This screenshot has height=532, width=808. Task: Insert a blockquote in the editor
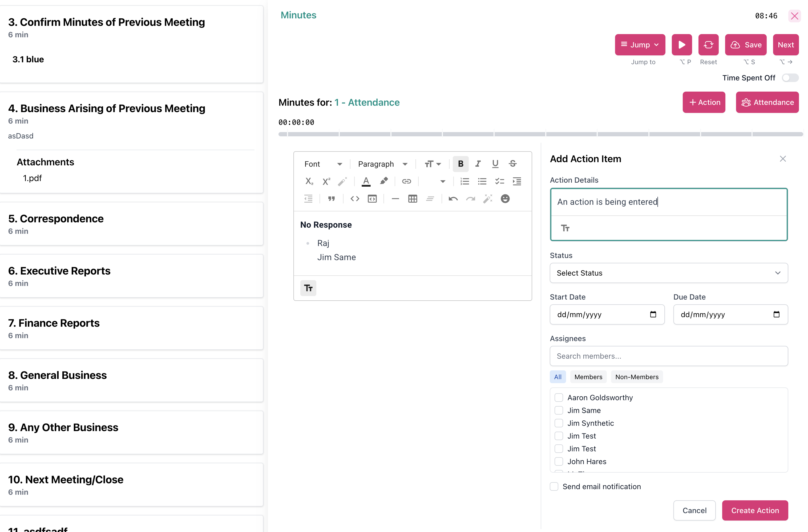point(331,198)
